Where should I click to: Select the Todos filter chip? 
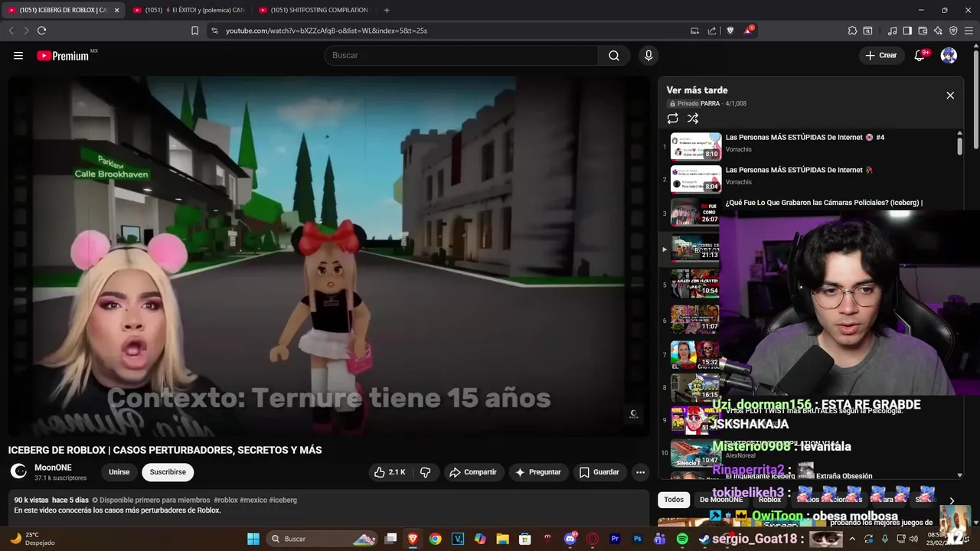pos(674,500)
